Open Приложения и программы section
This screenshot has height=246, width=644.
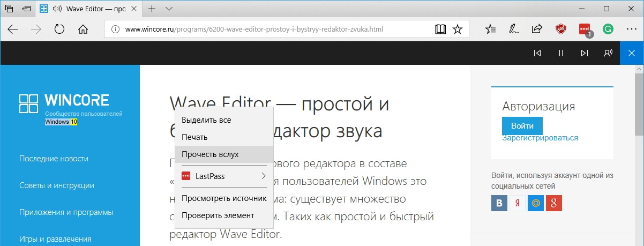pyautogui.click(x=66, y=212)
